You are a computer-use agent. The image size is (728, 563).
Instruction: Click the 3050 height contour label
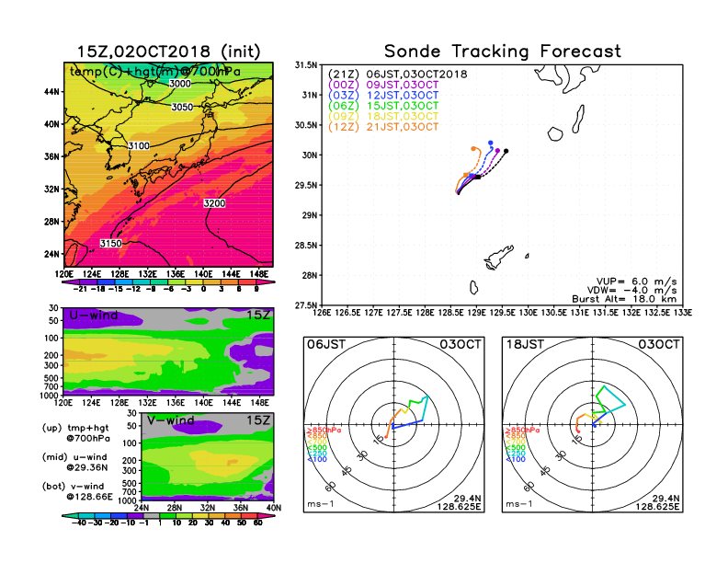[182, 108]
